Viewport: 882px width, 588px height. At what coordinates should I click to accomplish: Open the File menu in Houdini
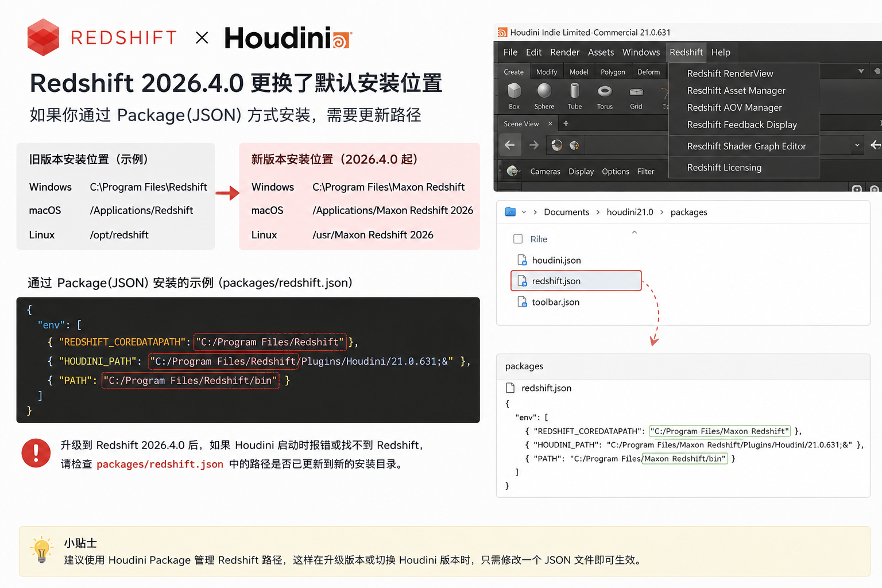pyautogui.click(x=510, y=52)
